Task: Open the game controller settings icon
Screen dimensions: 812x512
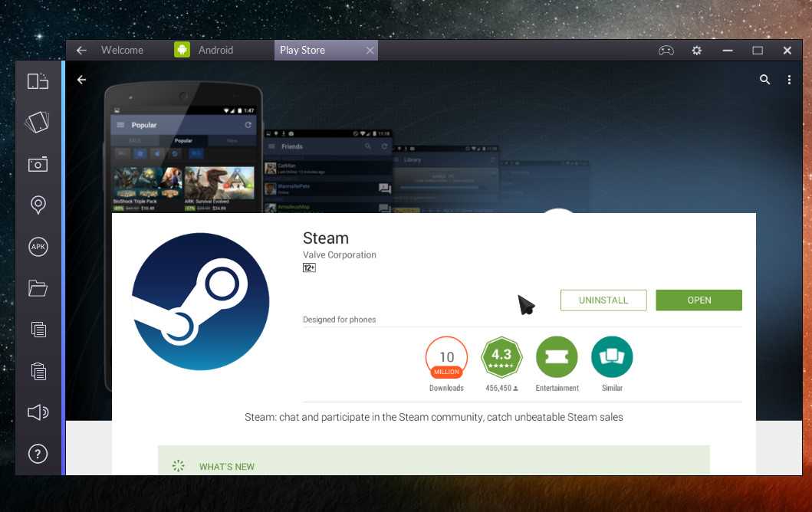Action: pos(666,51)
